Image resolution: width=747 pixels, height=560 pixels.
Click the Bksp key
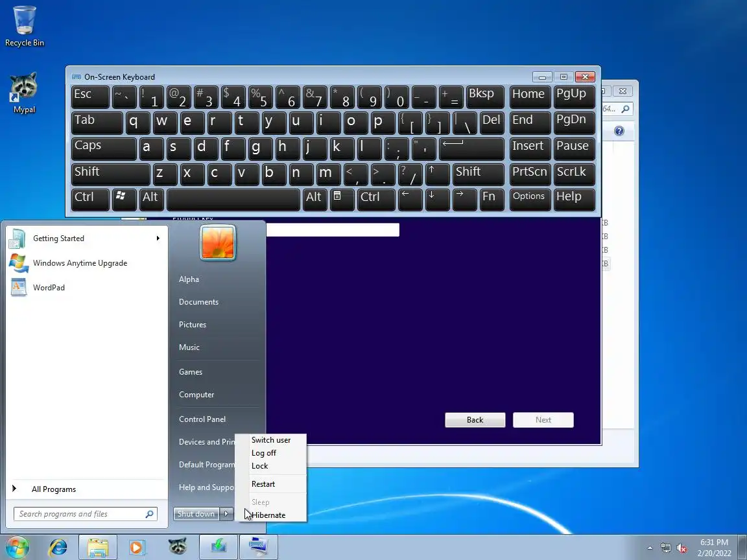tap(485, 97)
